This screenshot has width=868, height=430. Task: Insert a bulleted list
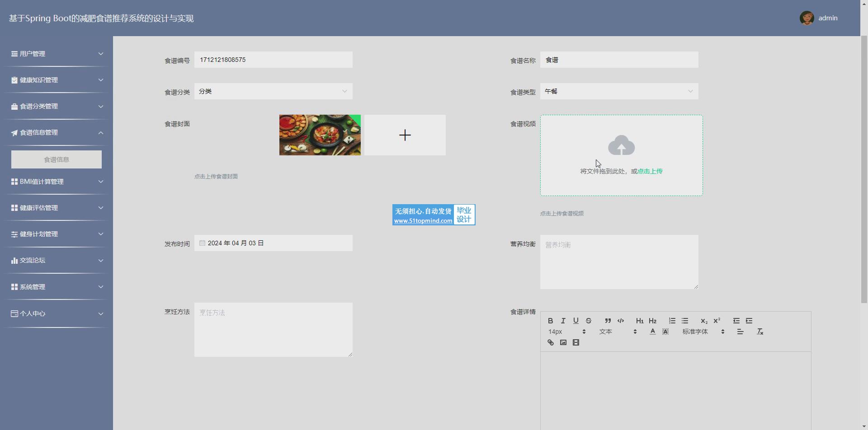(685, 321)
